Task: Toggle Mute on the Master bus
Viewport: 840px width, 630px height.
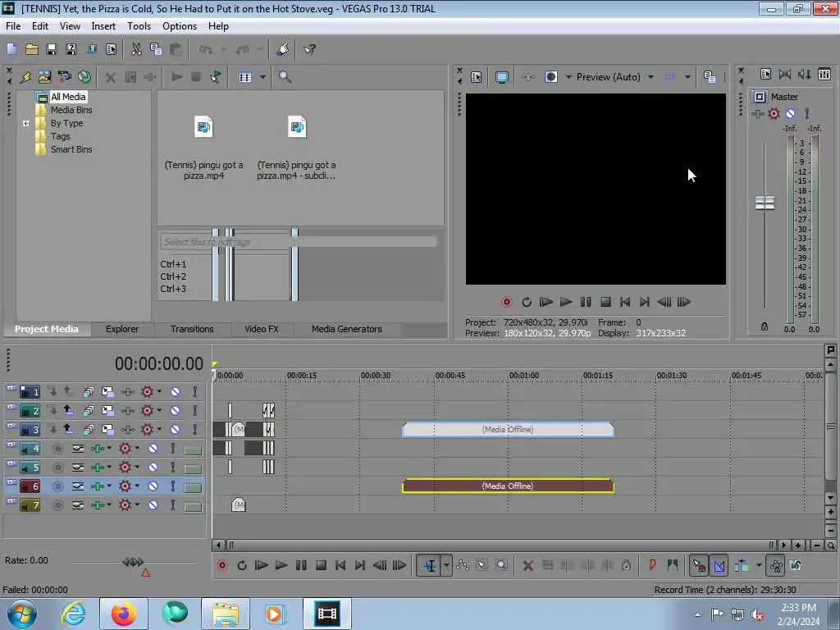Action: click(x=790, y=113)
